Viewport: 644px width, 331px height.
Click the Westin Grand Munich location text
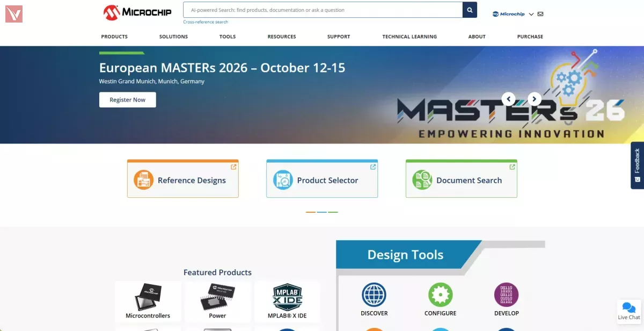pyautogui.click(x=152, y=82)
